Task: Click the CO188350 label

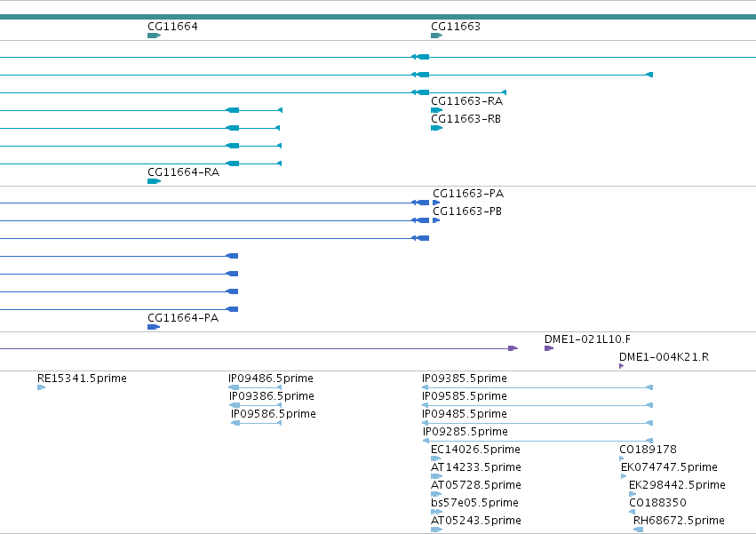Action: (x=657, y=503)
